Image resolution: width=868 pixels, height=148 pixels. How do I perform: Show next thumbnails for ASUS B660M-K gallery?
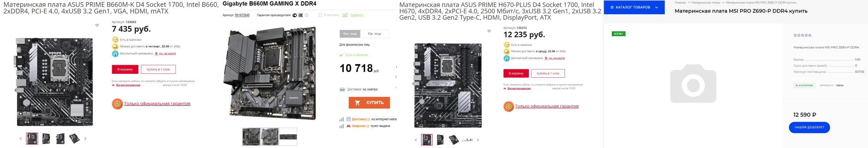click(x=85, y=139)
